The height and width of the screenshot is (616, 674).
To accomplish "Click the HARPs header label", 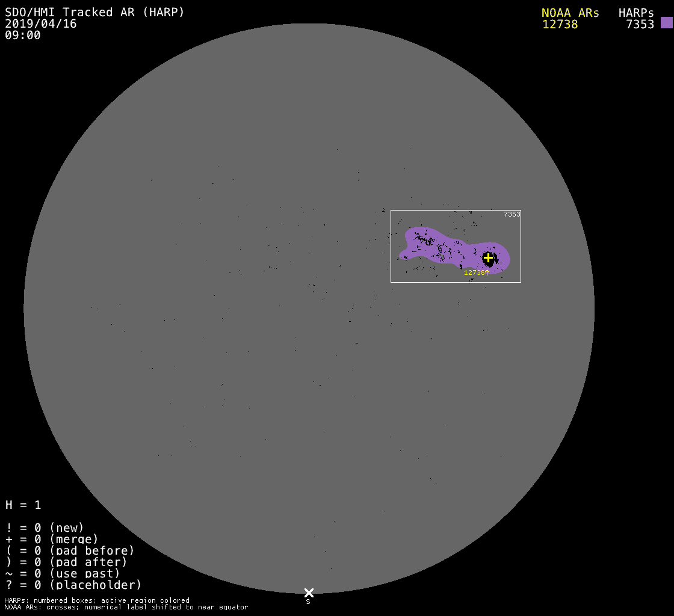I will pyautogui.click(x=636, y=13).
